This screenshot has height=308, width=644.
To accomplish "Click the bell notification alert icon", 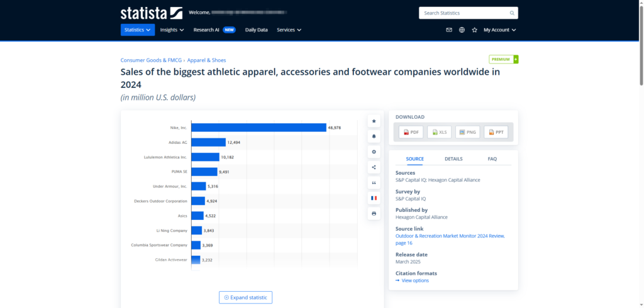I will [x=374, y=136].
